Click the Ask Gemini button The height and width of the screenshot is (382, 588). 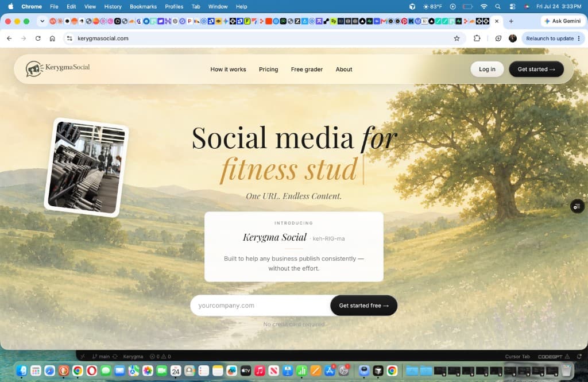[563, 21]
